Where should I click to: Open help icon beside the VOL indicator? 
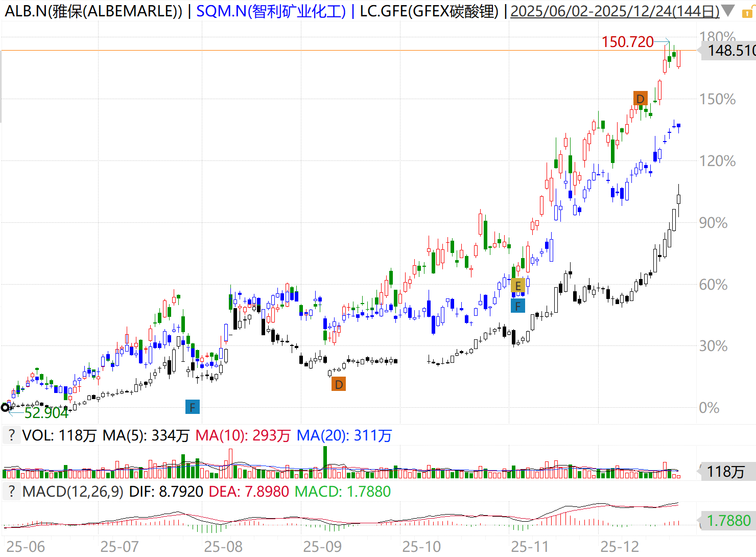click(12, 435)
